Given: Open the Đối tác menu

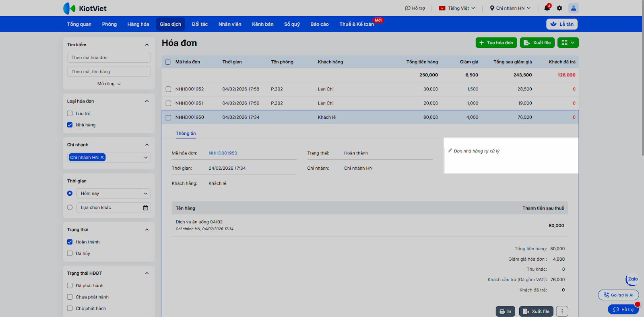Looking at the screenshot, I should [200, 24].
